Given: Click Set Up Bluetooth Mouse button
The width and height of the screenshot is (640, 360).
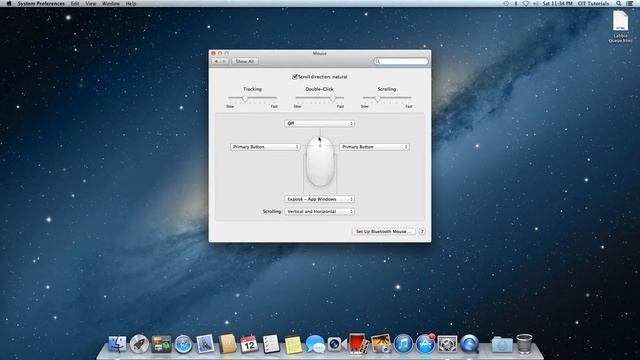Looking at the screenshot, I should 383,231.
